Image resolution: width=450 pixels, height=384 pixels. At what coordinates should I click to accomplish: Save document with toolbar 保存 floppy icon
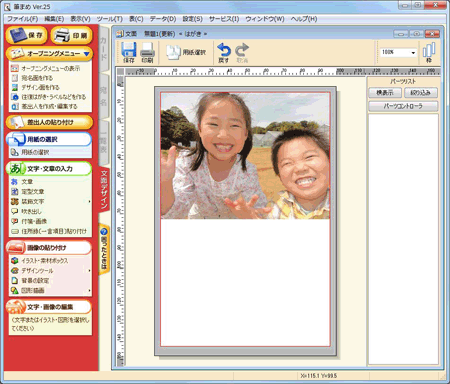coord(128,52)
